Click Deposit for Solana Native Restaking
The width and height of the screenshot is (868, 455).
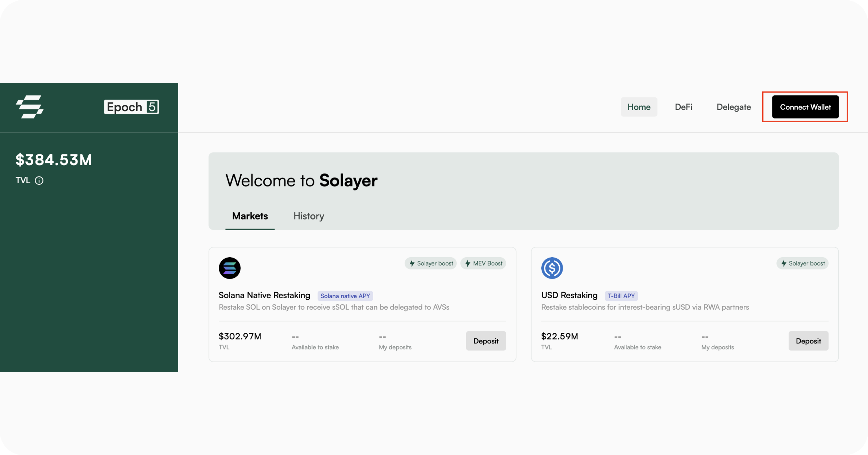coord(486,341)
